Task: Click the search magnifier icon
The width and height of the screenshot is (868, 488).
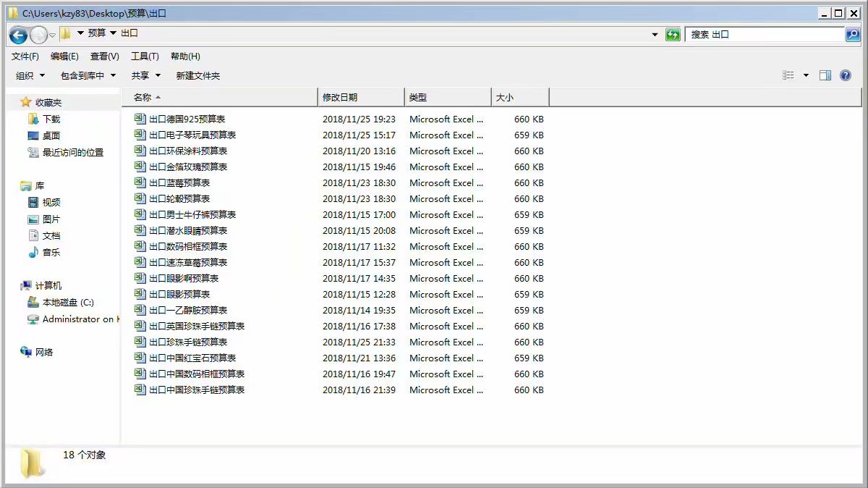Action: (853, 35)
